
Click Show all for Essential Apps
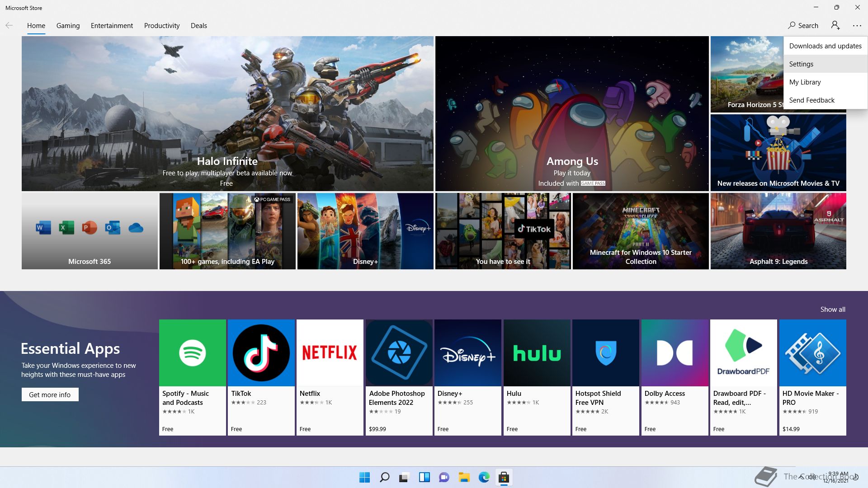[x=833, y=309]
